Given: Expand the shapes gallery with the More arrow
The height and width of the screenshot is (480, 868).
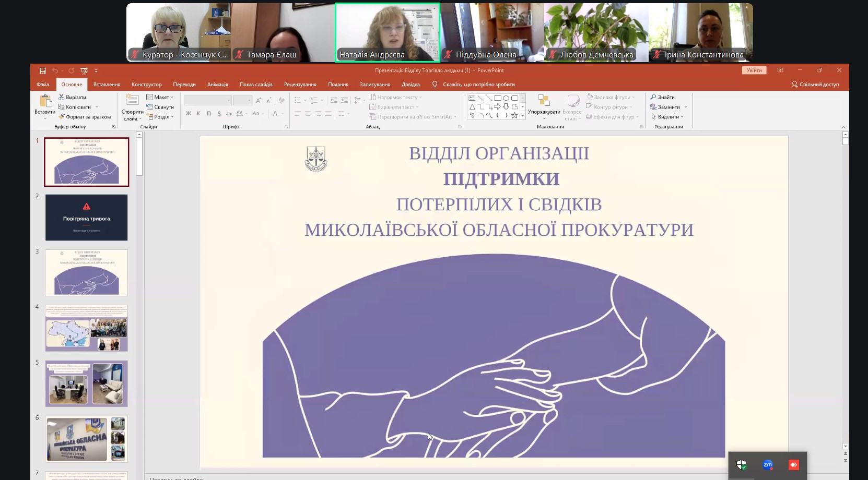Looking at the screenshot, I should click(523, 115).
